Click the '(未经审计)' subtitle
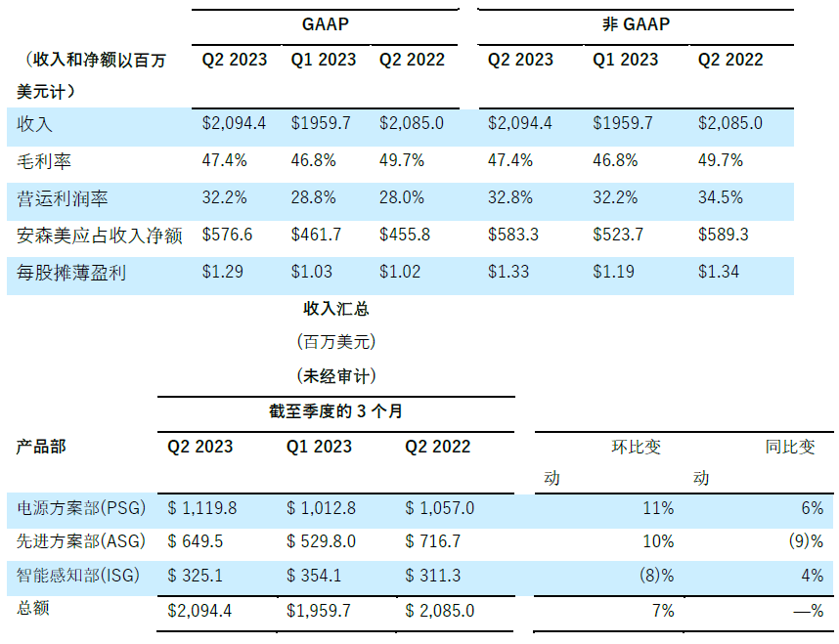Screen dimensions: 839x644 pyautogui.click(x=336, y=376)
